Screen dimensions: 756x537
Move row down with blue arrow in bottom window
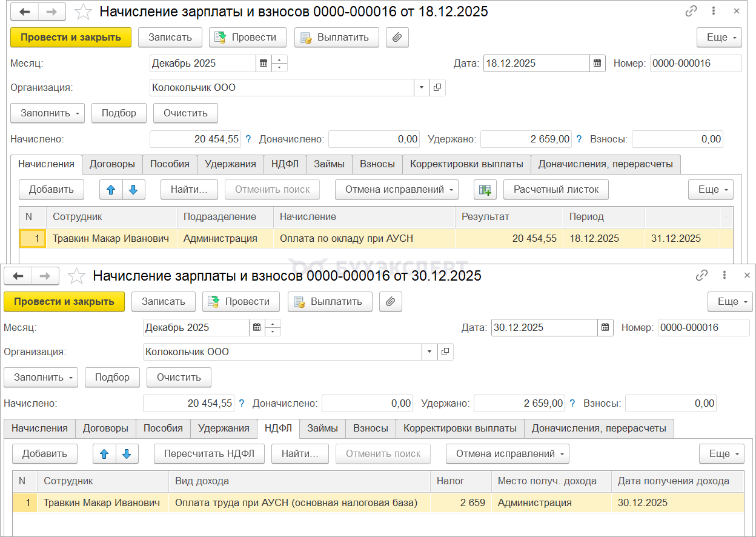click(x=127, y=453)
